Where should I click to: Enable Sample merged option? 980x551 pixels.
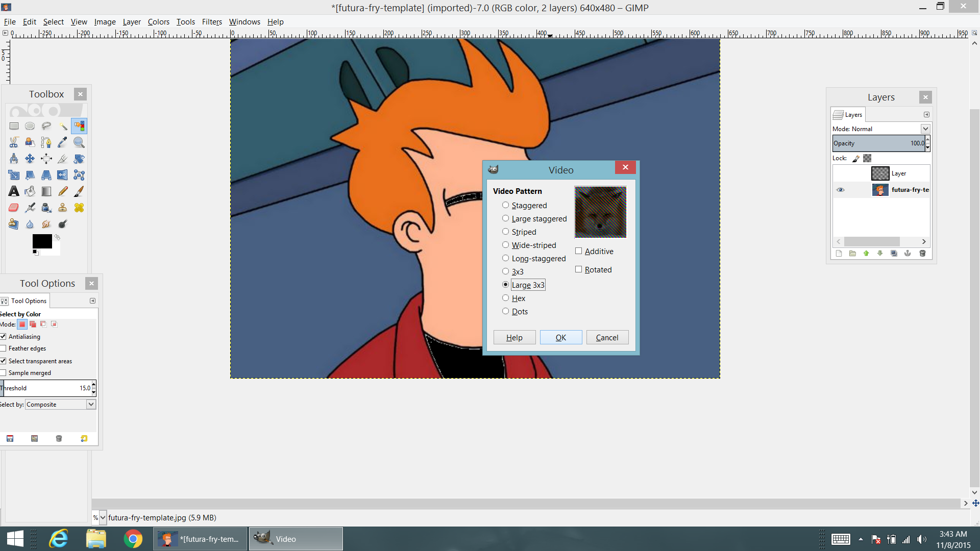3,373
